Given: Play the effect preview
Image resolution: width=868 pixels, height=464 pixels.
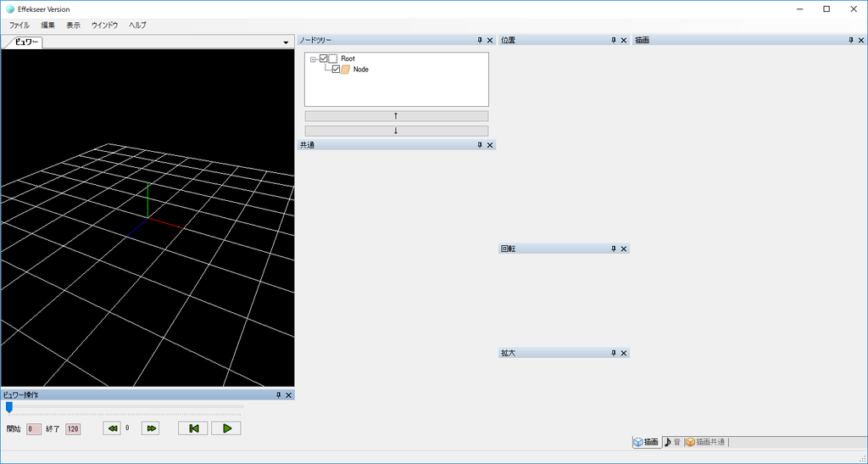Looking at the screenshot, I should coord(226,428).
